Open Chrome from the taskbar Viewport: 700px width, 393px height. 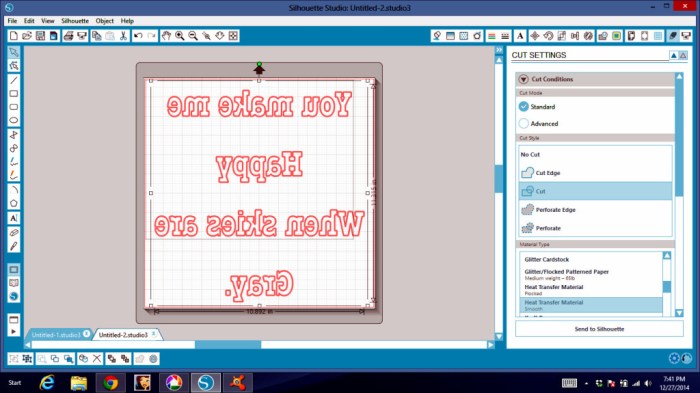110,383
